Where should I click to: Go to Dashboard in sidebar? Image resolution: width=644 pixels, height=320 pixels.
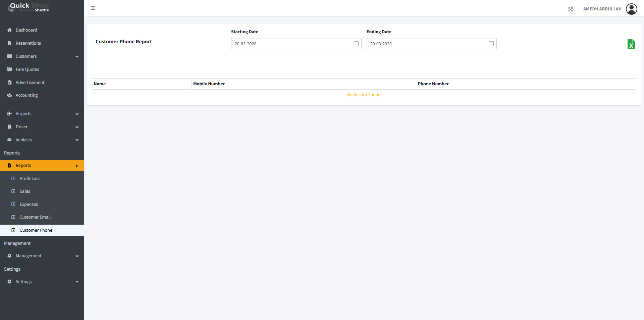tap(26, 30)
